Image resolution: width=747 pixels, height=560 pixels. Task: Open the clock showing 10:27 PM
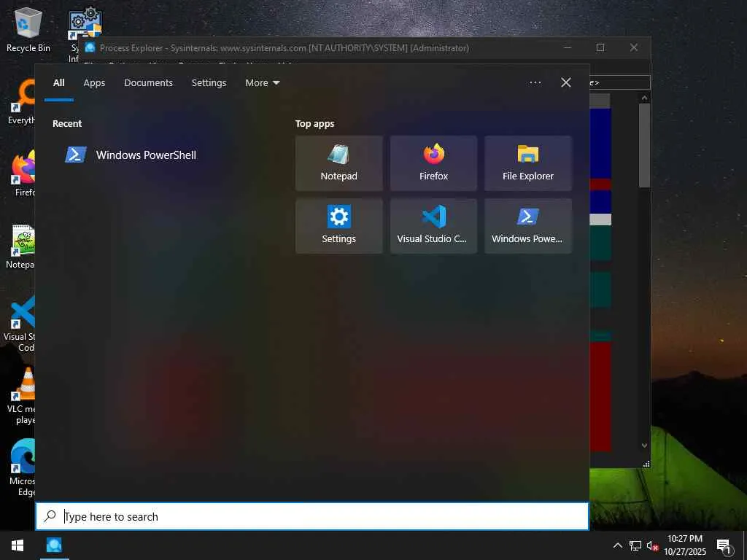[684, 545]
